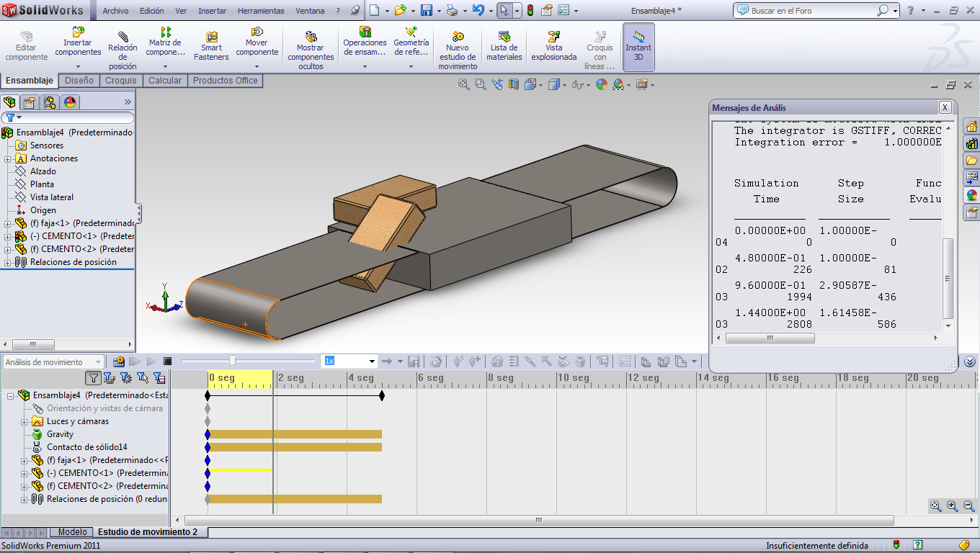Toggle the Instant 3D button
Viewport: 980px width, 553px height.
pos(638,46)
